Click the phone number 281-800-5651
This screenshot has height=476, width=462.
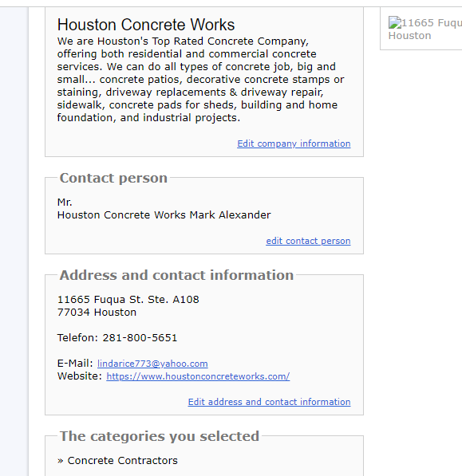[140, 337]
